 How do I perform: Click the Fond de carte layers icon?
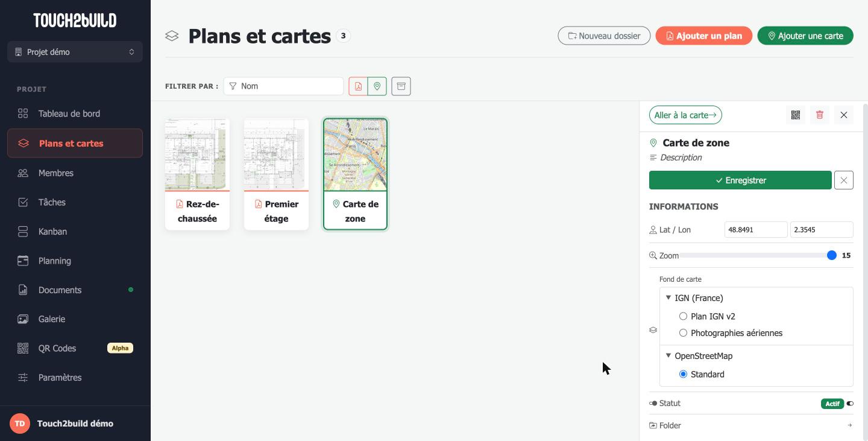[x=653, y=330]
